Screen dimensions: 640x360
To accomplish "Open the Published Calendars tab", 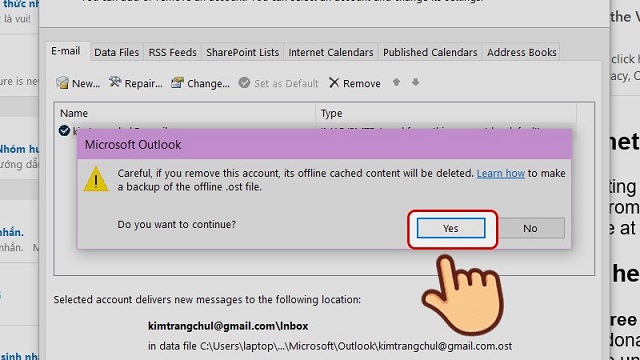I will click(430, 52).
